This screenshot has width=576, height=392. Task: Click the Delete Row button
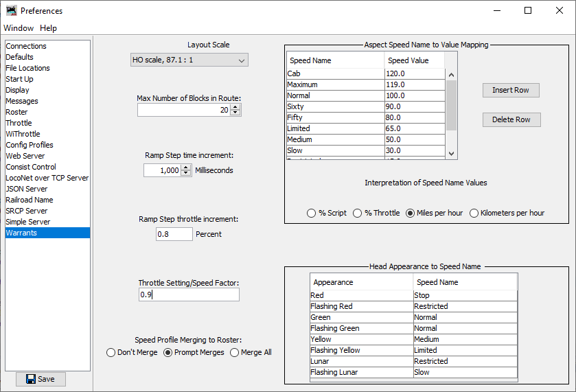(511, 119)
